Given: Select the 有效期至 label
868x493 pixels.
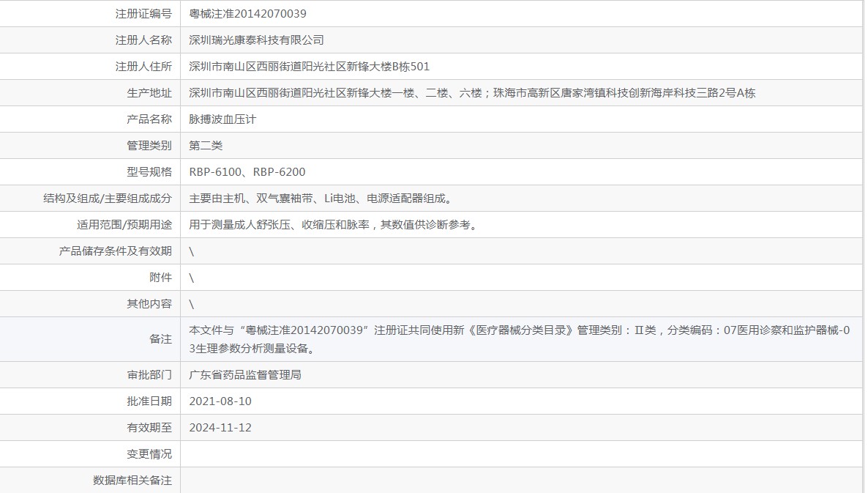Looking at the screenshot, I should (149, 428).
